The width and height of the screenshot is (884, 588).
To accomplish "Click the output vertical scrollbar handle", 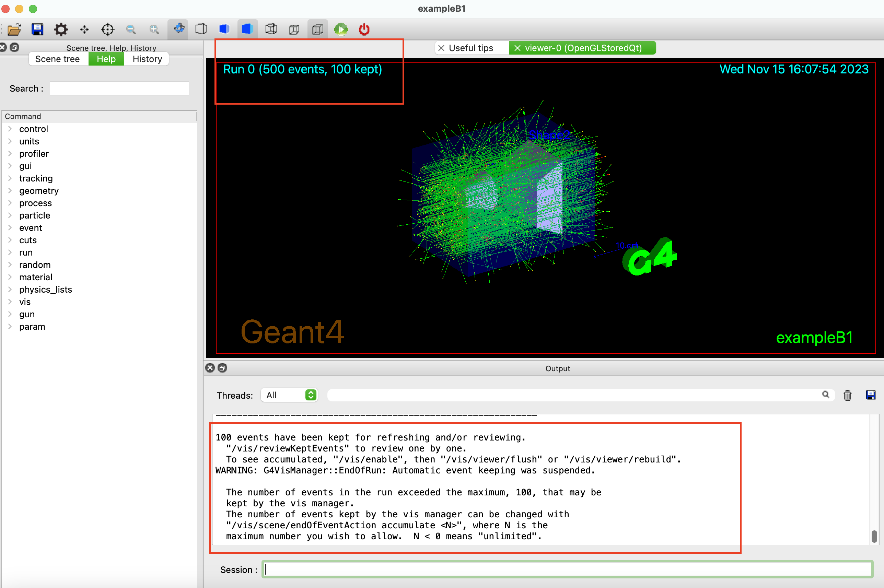I will (874, 536).
